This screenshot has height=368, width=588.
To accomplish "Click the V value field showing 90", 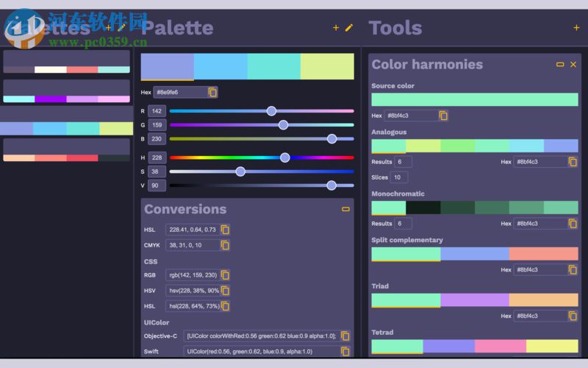I will pos(157,185).
